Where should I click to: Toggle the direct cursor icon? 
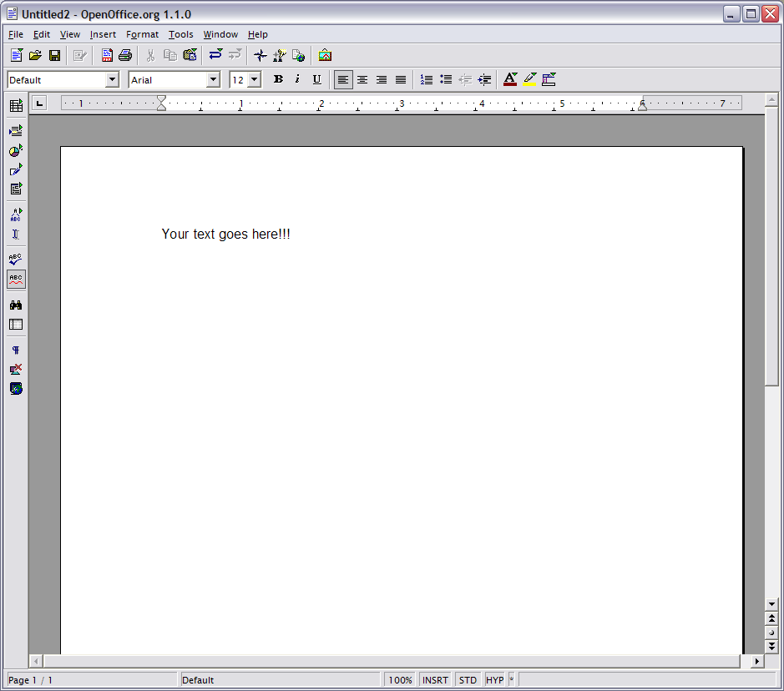pyautogui.click(x=16, y=235)
